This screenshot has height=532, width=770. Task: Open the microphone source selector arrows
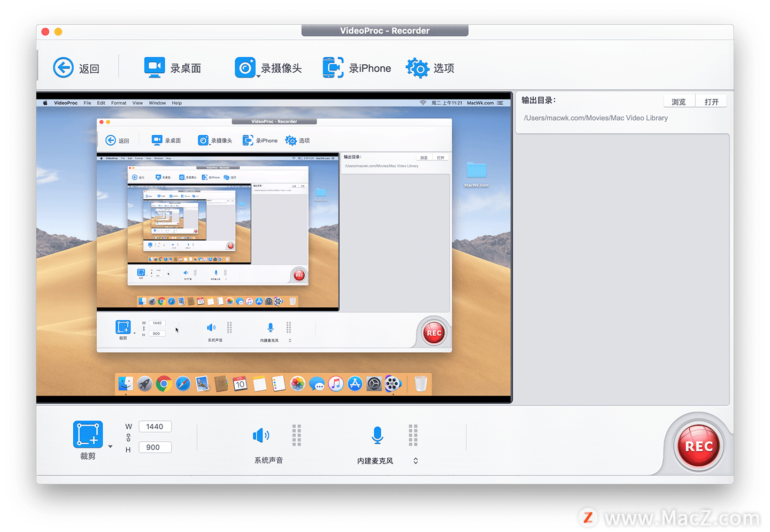415,461
